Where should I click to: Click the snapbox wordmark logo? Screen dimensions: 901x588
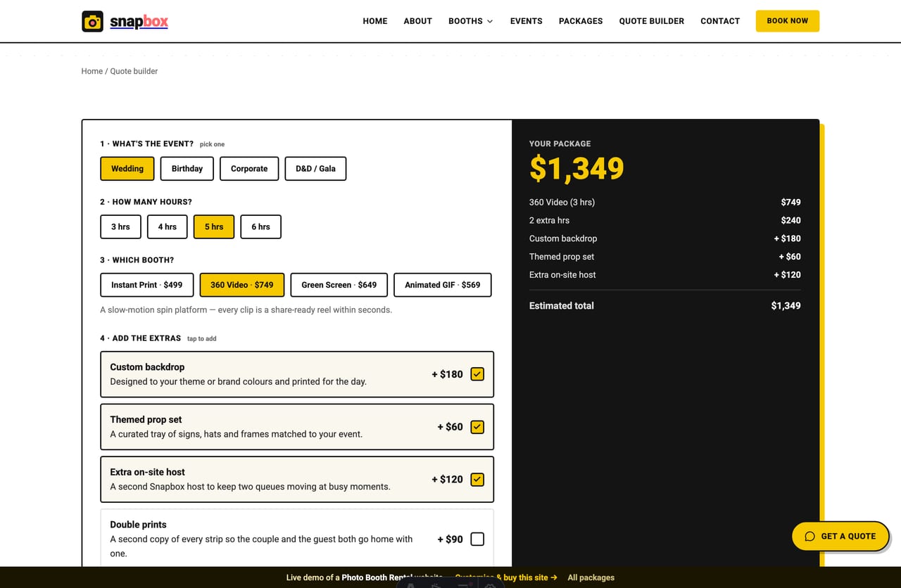click(x=139, y=22)
